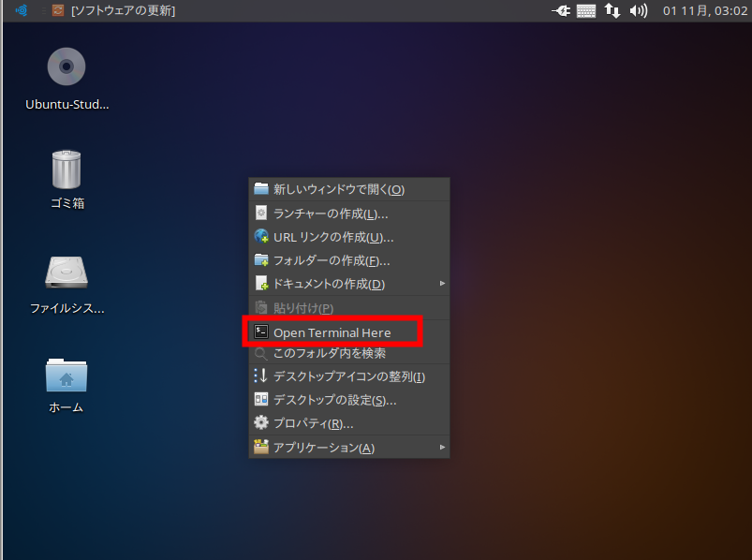Select the ゴミ箱 trash can desktop icon
The width and height of the screenshot is (752, 560).
click(66, 169)
